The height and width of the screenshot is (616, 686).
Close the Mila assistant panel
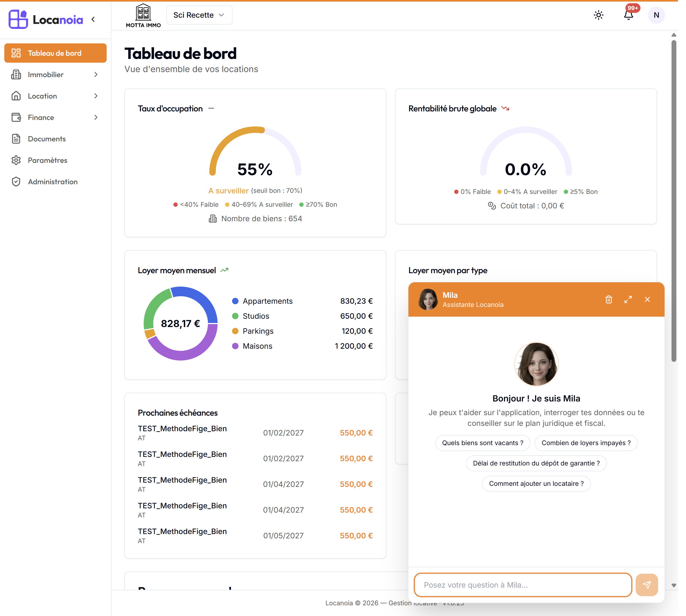647,299
